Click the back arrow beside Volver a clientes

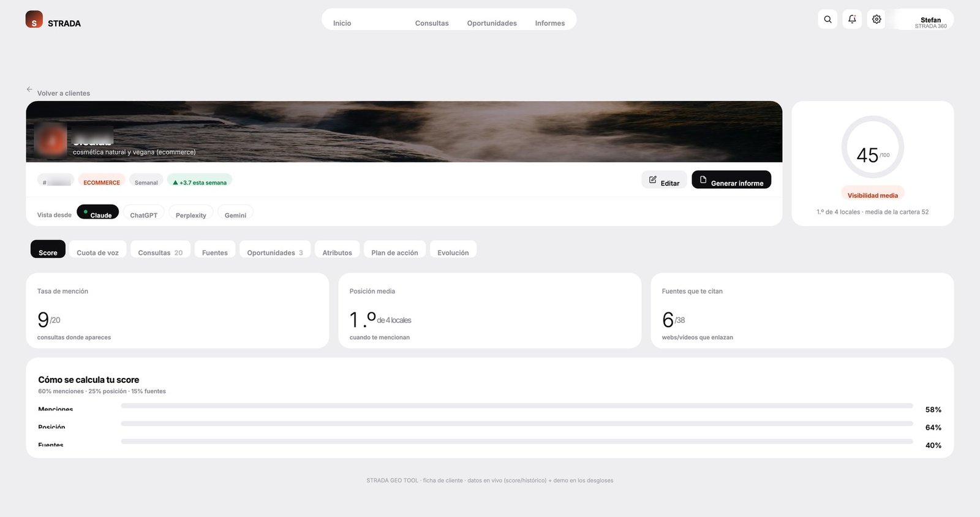tap(29, 89)
